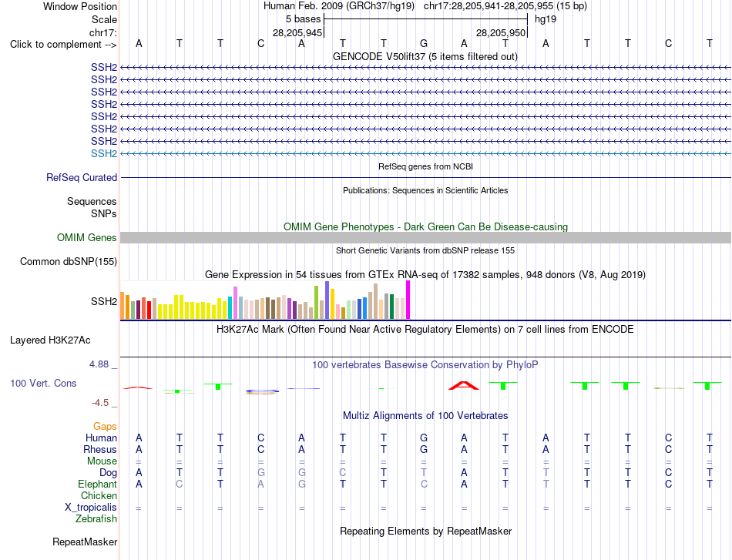Click the G base in the reference sequence row
732x560 pixels.
424,43
